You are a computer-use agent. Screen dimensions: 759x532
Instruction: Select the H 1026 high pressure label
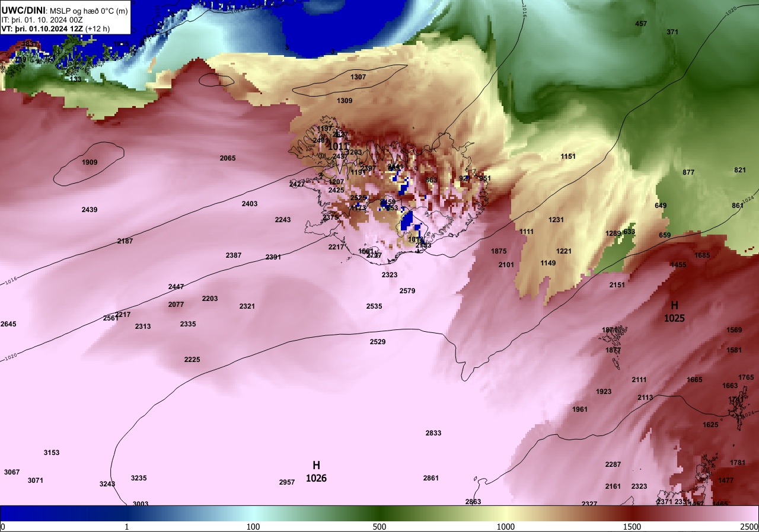coord(316,472)
